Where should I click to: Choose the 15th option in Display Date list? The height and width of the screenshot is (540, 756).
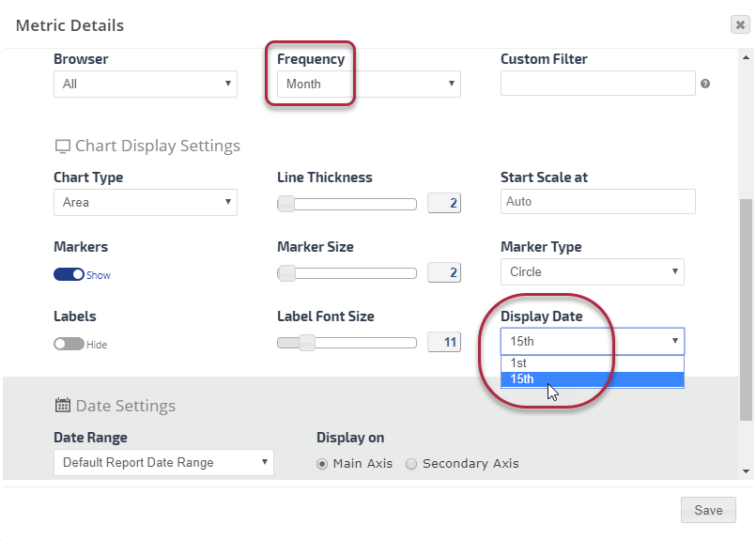593,379
